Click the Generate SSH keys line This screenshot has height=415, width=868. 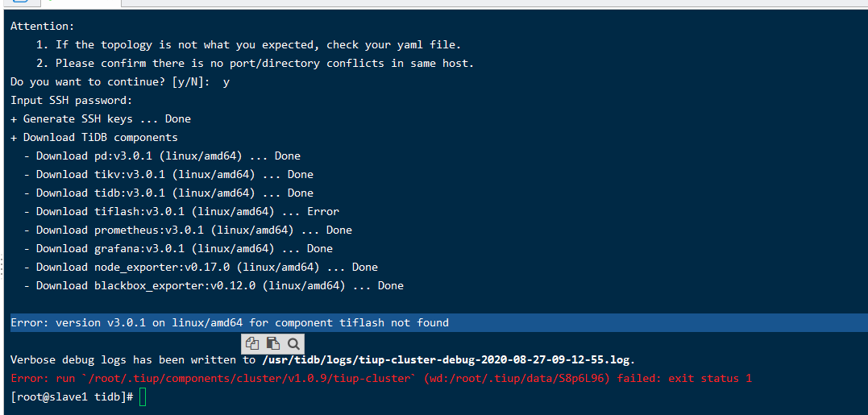[101, 118]
